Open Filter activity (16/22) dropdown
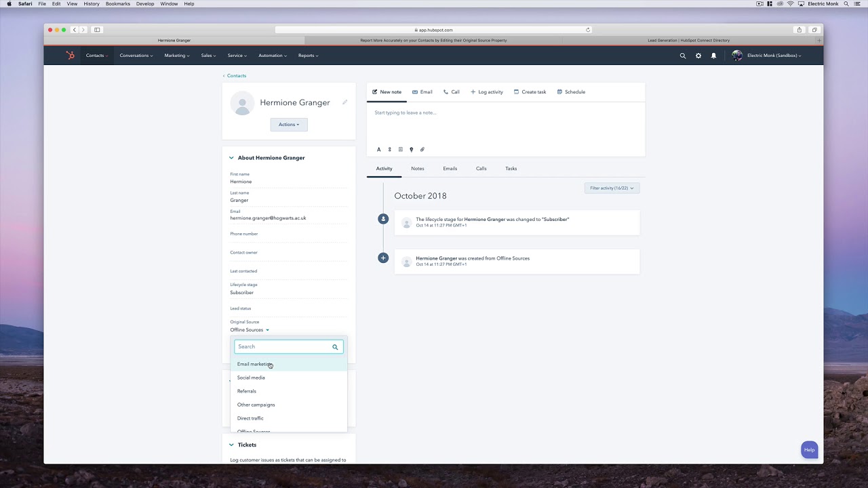Screen dimensions: 868x488 (612, 188)
